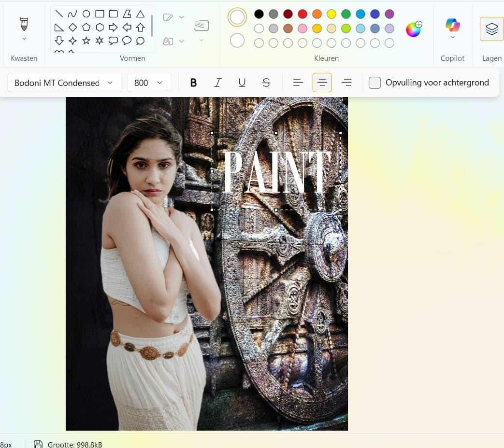Pick the purple color swatch
The image size is (504, 448).
pyautogui.click(x=389, y=14)
